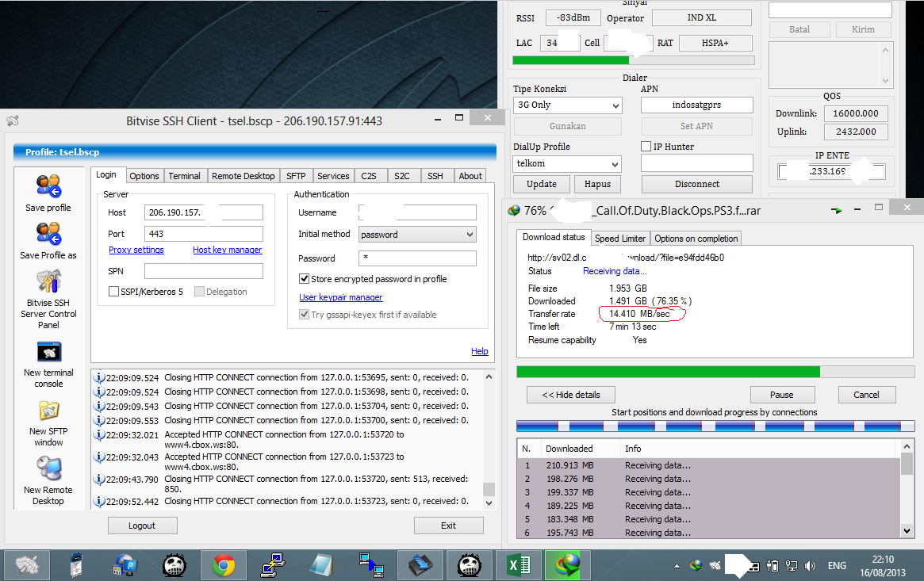Click Disconnect in the dialer
Image resolution: width=924 pixels, height=581 pixels.
[697, 184]
